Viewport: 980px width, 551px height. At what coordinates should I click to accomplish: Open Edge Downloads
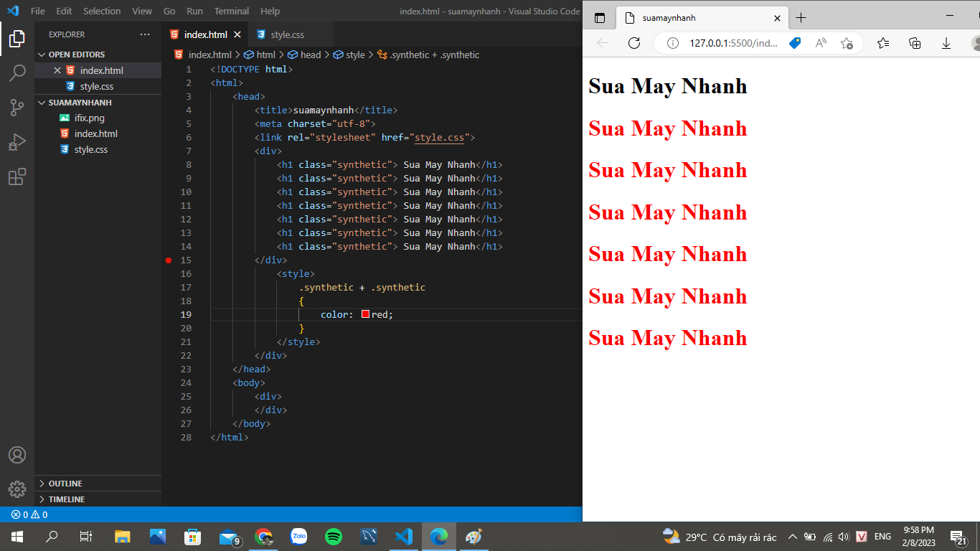946,43
